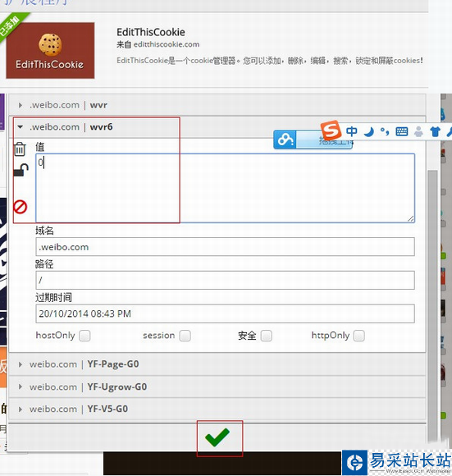Click the cookie name text YF-Page-G0

click(x=113, y=364)
